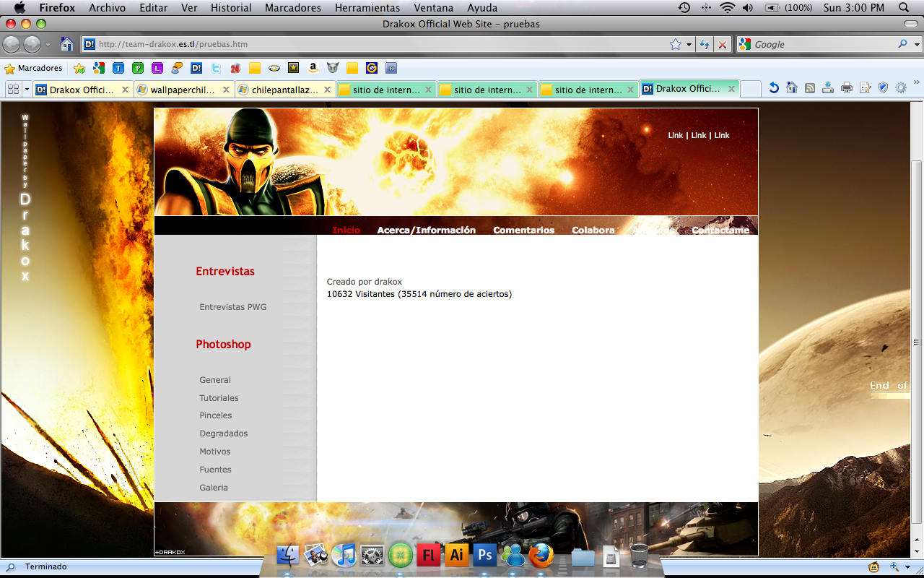The image size is (924, 578).
Task: Click the search magnifier in Google box
Action: pos(902,44)
